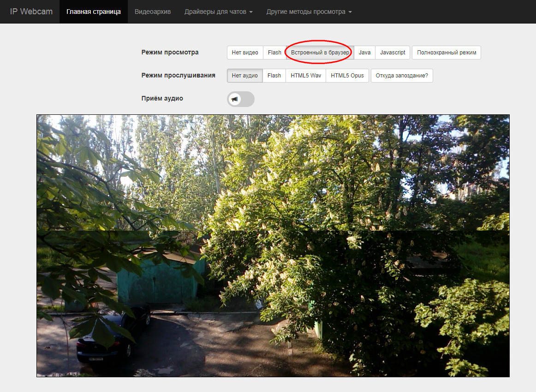Select HTML5 Opus audio mode

[347, 76]
